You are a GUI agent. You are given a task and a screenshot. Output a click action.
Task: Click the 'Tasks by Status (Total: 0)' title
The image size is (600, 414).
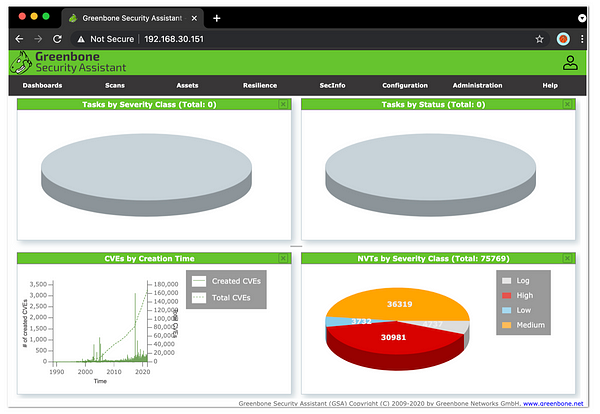[433, 104]
